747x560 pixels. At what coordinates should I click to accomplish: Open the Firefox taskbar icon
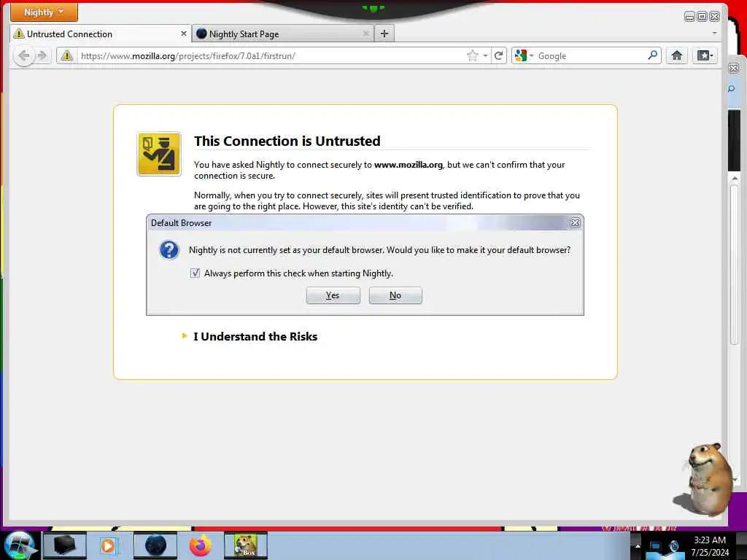(201, 545)
